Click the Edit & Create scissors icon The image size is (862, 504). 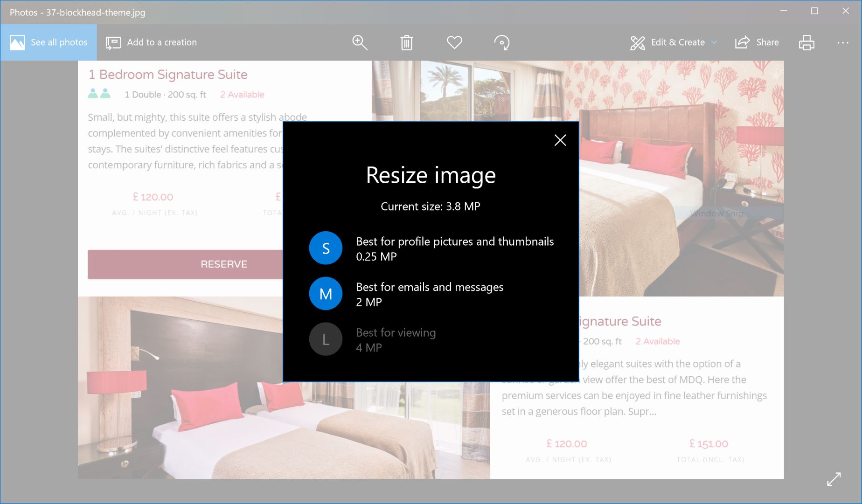[x=637, y=43]
